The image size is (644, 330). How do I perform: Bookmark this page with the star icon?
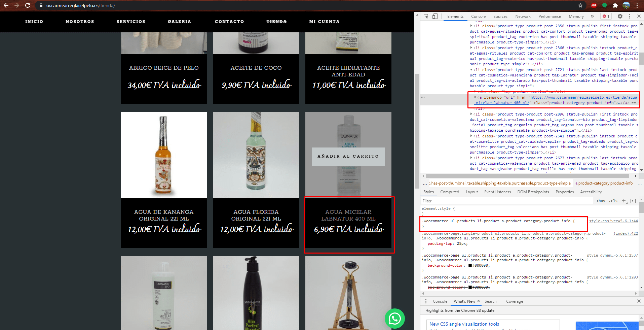pos(580,5)
